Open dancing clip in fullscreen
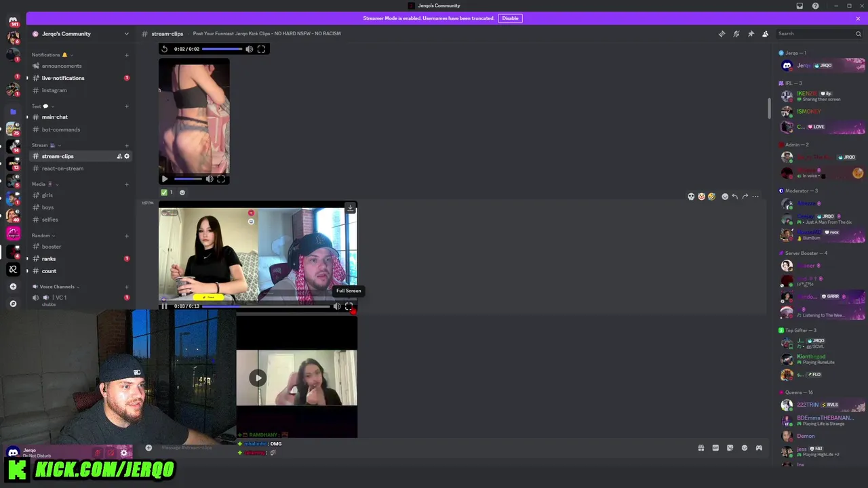Screen dimensions: 868x488 coord(221,179)
